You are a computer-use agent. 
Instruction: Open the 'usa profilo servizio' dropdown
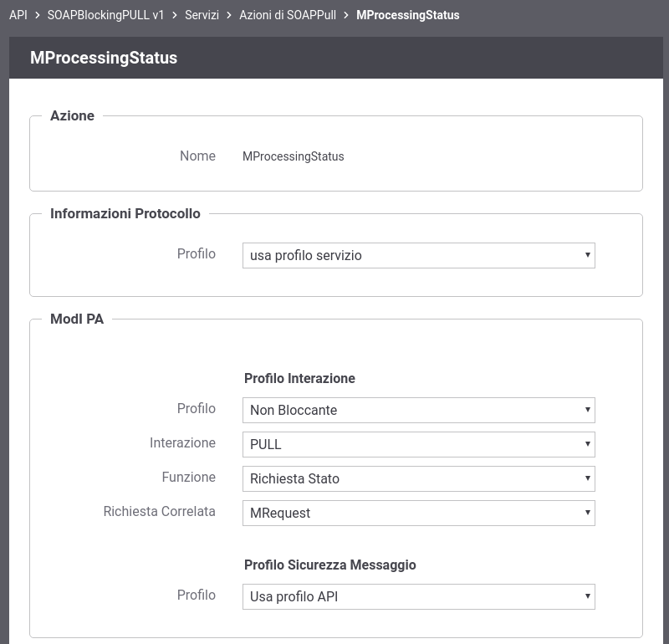pyautogui.click(x=419, y=256)
